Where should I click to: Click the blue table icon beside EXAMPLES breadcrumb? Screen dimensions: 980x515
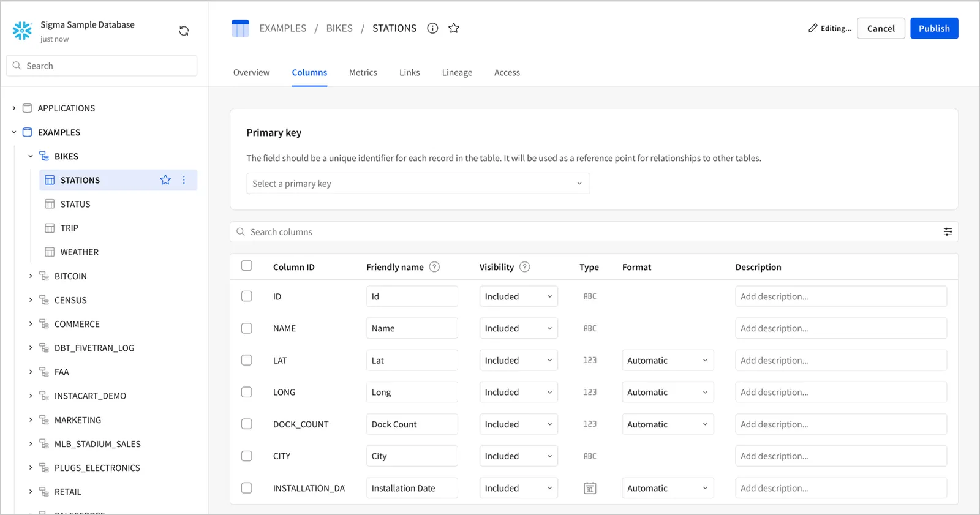point(240,28)
